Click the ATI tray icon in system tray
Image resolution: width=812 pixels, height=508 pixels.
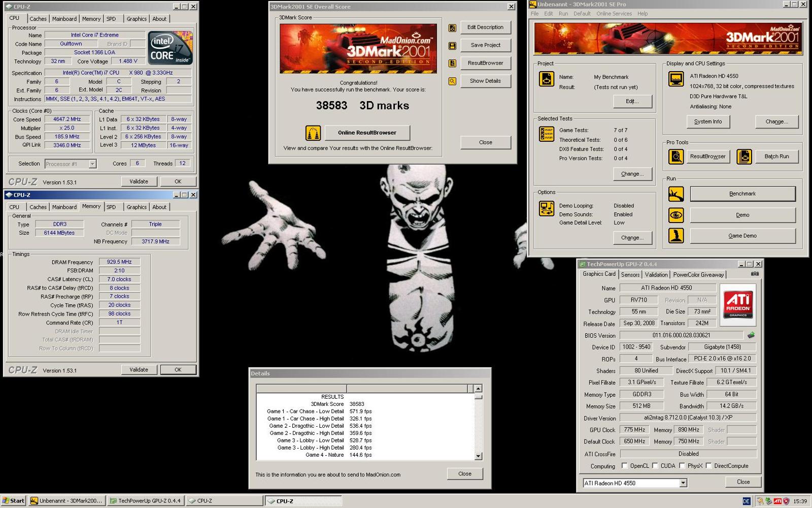pos(777,501)
